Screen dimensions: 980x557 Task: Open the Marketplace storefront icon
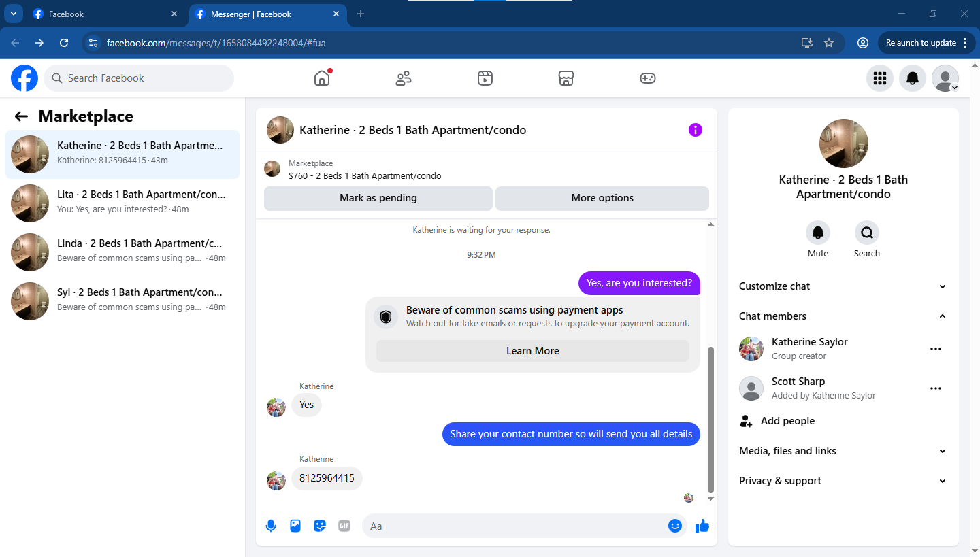[566, 78]
